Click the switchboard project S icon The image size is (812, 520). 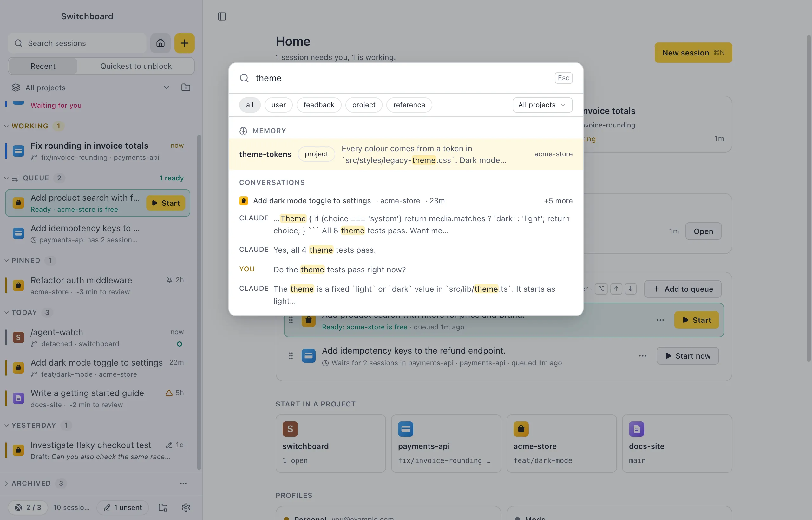(x=290, y=429)
